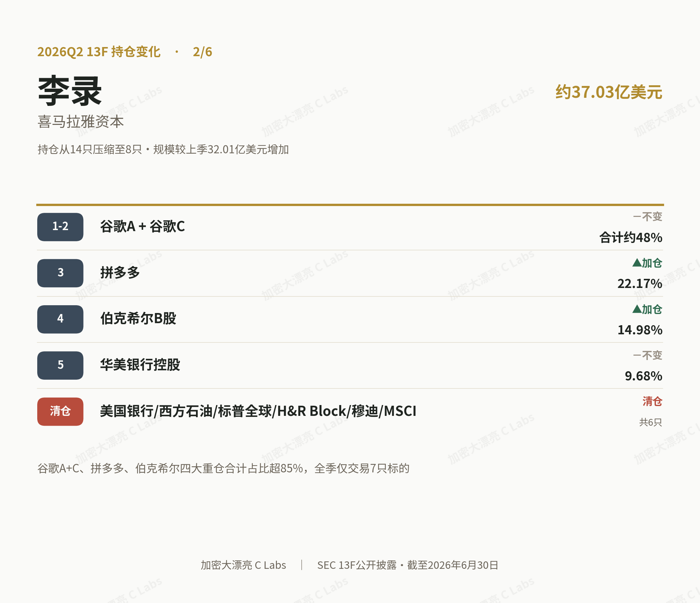Click the "9.68%" percentage
Image resolution: width=700 pixels, height=603 pixels.
coord(643,376)
